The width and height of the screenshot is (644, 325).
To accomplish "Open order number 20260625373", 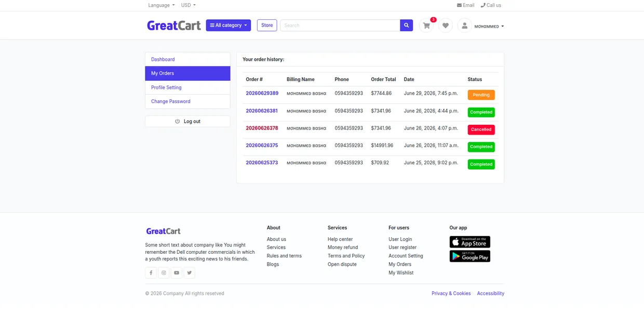I will (262, 163).
